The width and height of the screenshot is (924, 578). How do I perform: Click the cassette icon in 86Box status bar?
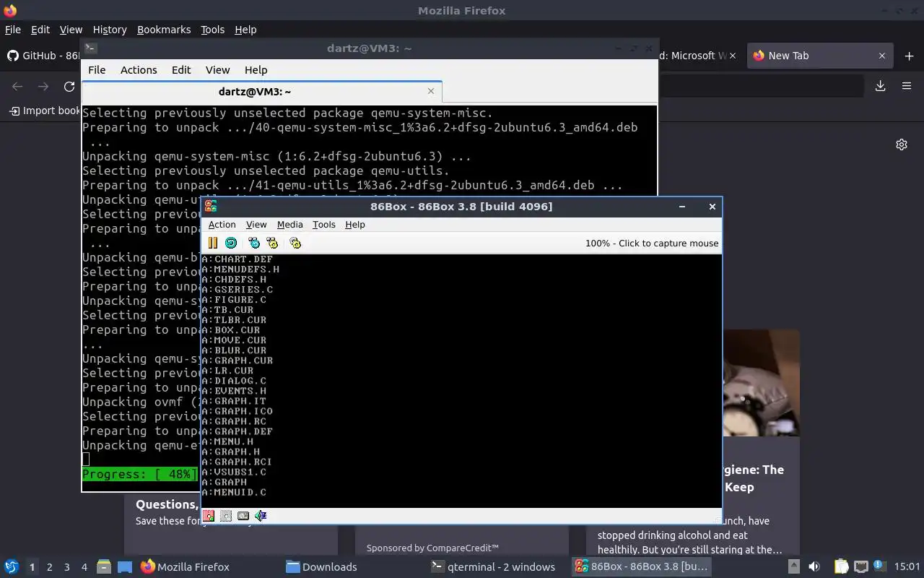pos(243,516)
